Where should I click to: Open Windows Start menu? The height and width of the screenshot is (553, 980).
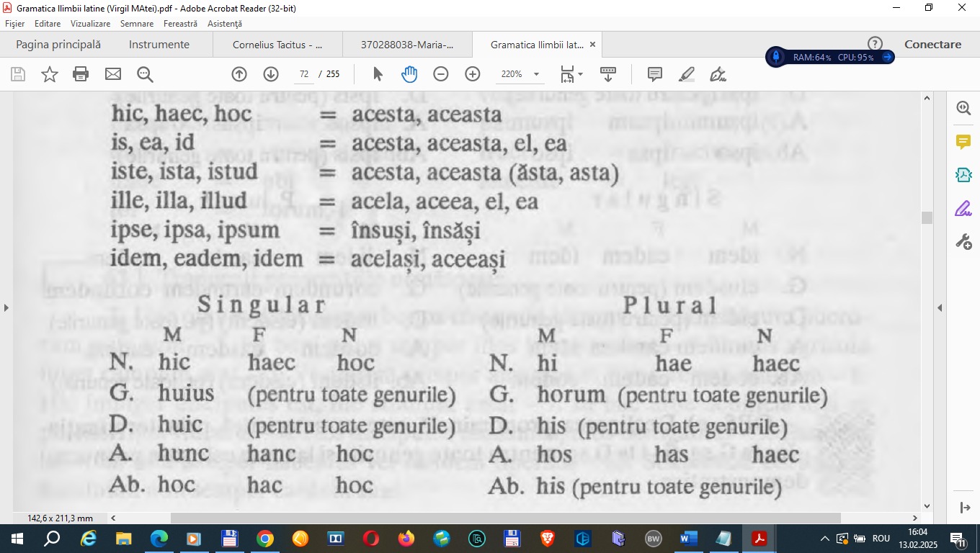pos(17,539)
